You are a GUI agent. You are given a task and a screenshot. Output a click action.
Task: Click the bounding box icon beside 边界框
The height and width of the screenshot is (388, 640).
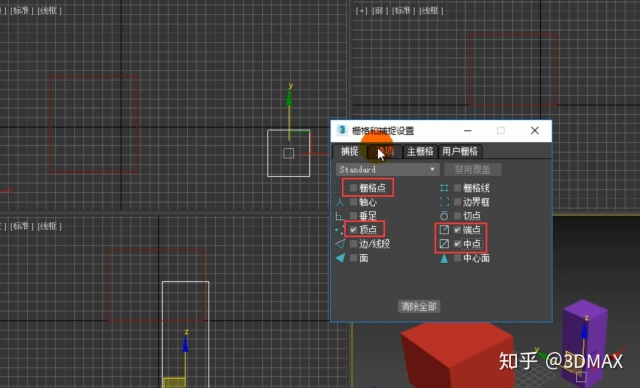[444, 202]
